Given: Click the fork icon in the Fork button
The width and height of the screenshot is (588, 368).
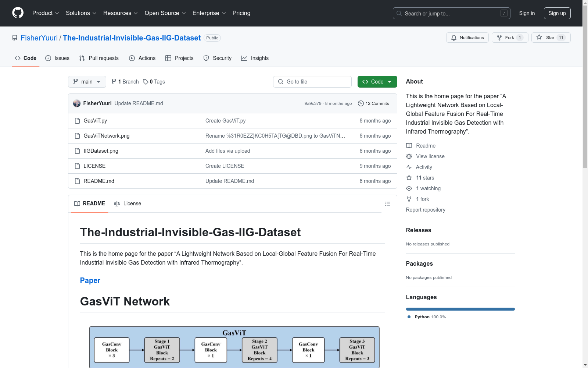Looking at the screenshot, I should pyautogui.click(x=499, y=38).
